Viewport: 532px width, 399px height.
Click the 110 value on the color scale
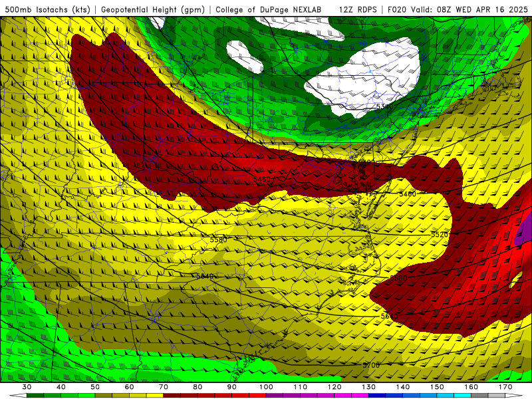[301, 387]
